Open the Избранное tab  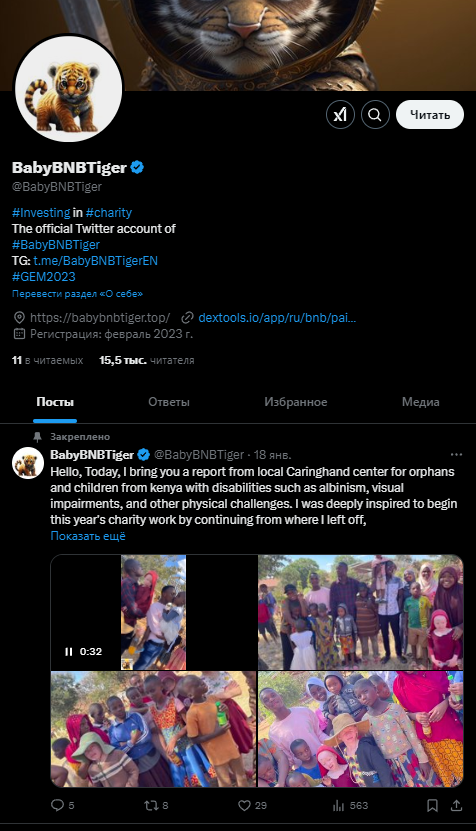(295, 402)
